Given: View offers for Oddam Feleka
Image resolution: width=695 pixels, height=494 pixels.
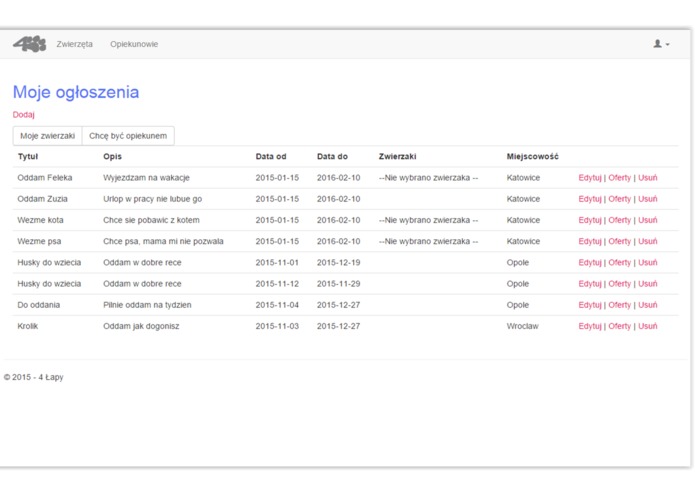Looking at the screenshot, I should pyautogui.click(x=619, y=178).
